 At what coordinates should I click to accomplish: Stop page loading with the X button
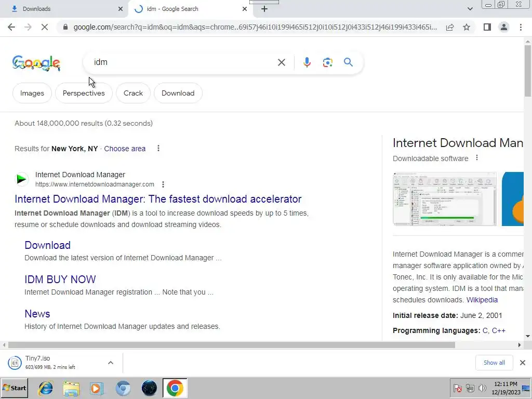pyautogui.click(x=45, y=27)
